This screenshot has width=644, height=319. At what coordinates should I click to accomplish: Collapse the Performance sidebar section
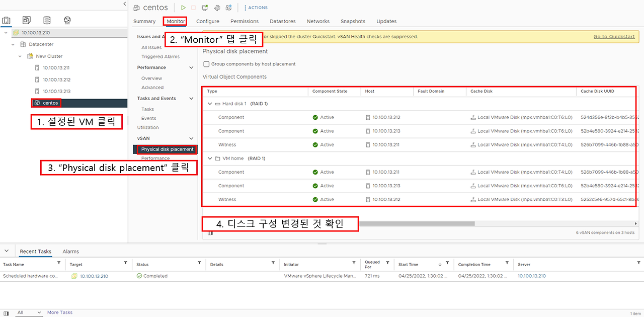[191, 67]
